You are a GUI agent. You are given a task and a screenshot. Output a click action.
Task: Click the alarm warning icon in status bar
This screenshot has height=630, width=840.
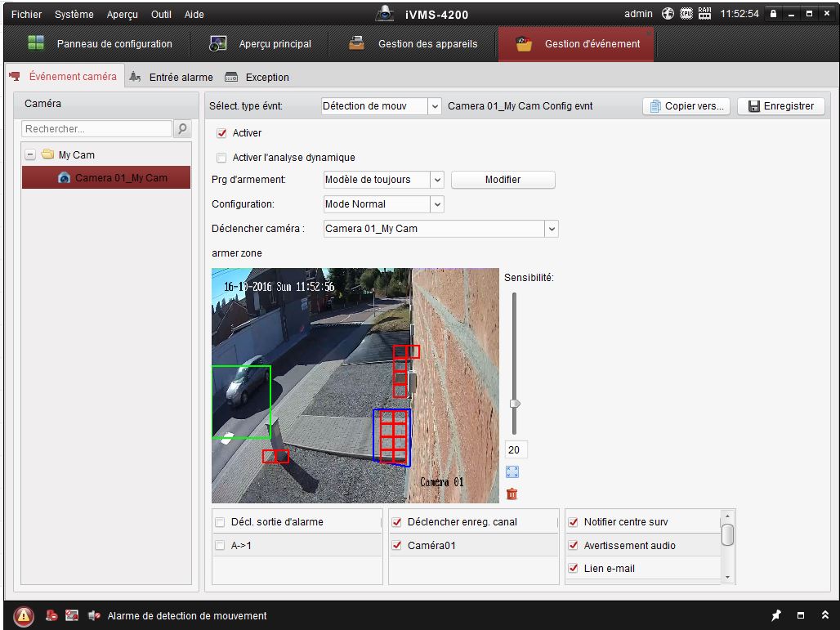point(24,615)
